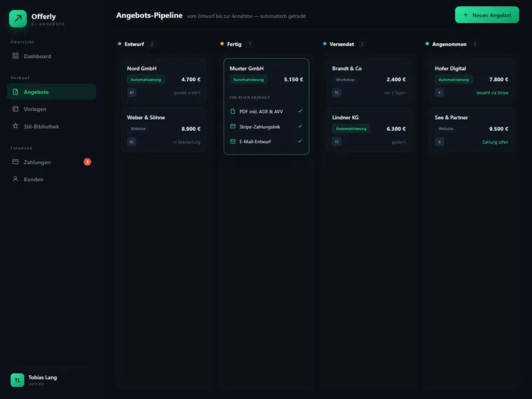This screenshot has width=532, height=399.
Task: Click the Vorlagen layout icon
Action: point(15,108)
